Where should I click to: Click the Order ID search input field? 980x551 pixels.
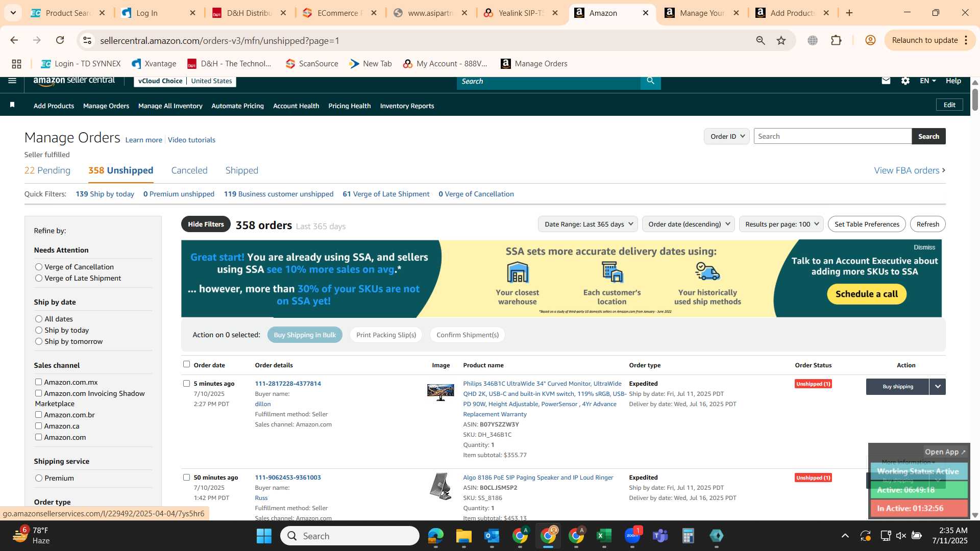point(832,136)
